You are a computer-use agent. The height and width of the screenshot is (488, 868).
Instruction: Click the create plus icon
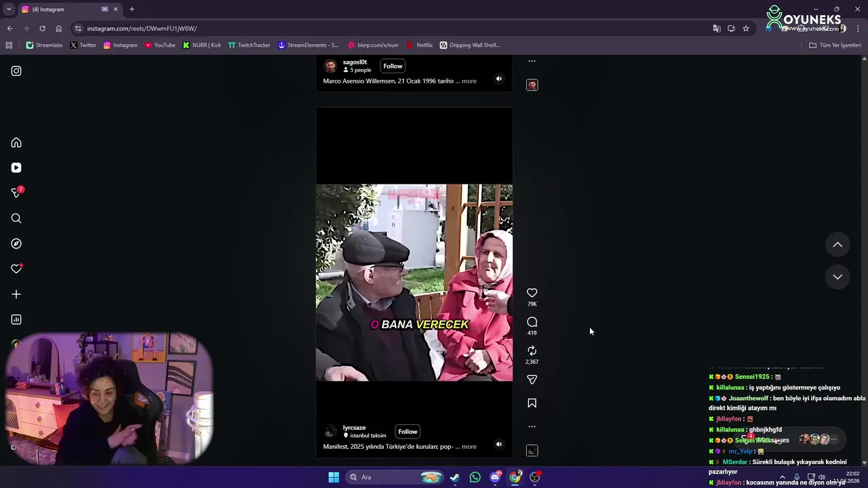coord(16,294)
